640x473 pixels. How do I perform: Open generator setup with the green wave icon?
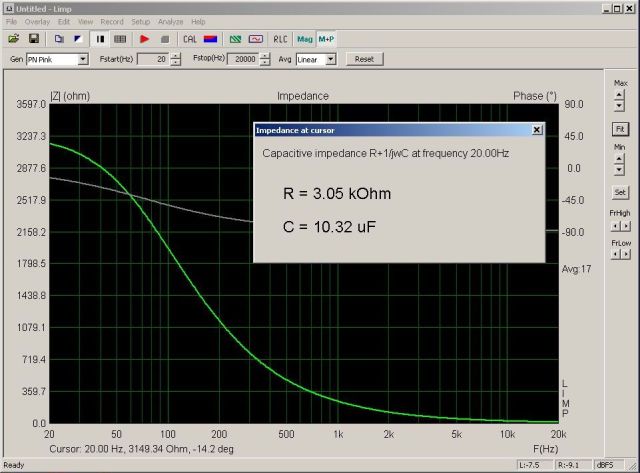click(236, 39)
